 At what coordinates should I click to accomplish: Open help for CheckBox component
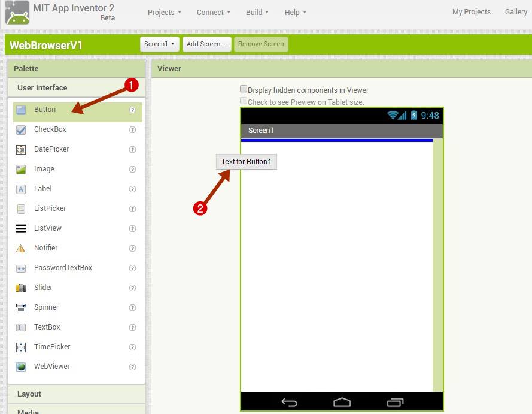point(132,130)
